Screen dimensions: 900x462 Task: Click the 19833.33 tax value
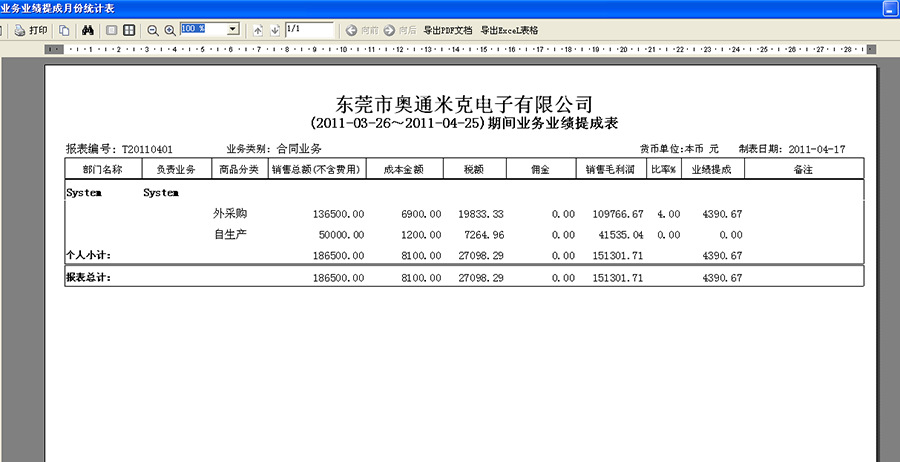point(480,214)
